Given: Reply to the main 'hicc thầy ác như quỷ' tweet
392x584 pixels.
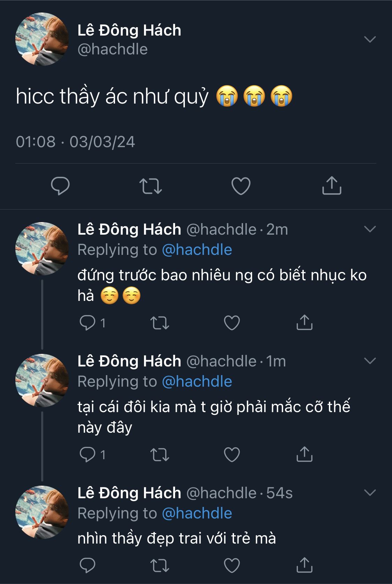Looking at the screenshot, I should click(x=60, y=185).
